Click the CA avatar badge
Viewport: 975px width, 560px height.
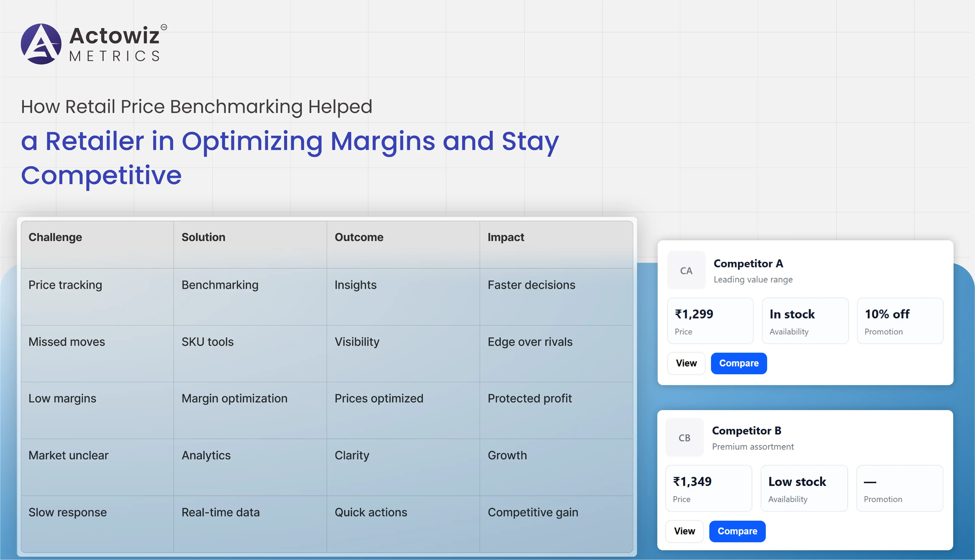(686, 270)
